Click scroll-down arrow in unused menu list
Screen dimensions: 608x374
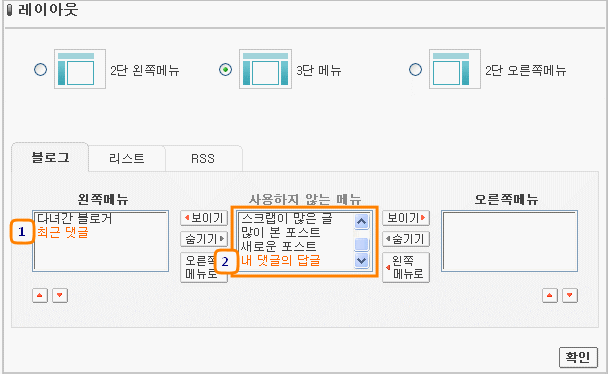click(x=361, y=260)
